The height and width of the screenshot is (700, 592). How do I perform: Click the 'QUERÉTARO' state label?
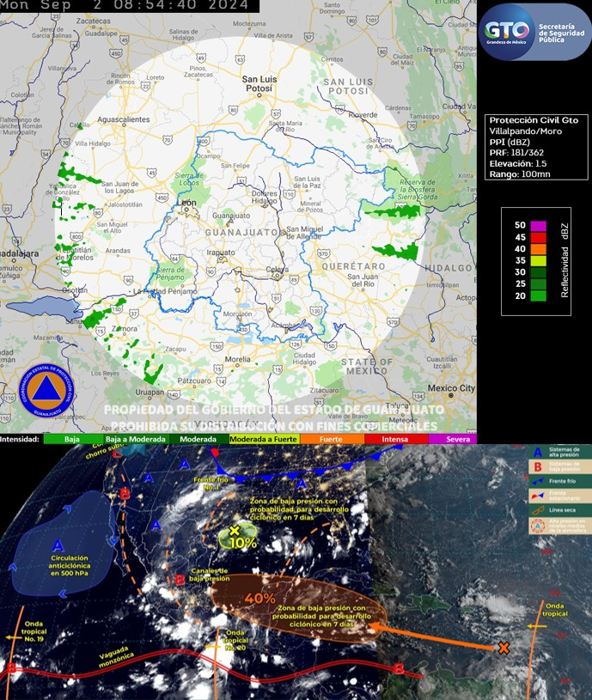click(x=354, y=266)
